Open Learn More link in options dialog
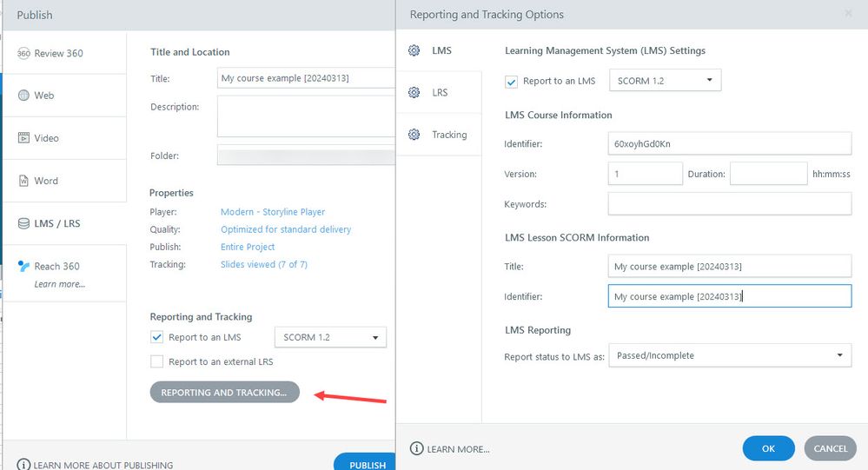This screenshot has width=868, height=470. tap(459, 449)
